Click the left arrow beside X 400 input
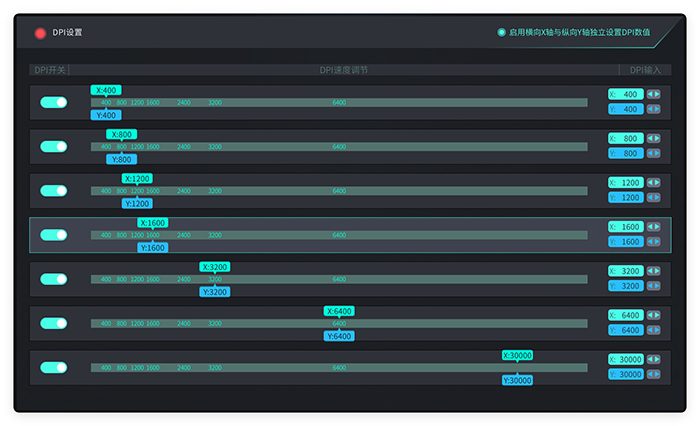Viewport: 700px width, 426px height. pyautogui.click(x=650, y=94)
